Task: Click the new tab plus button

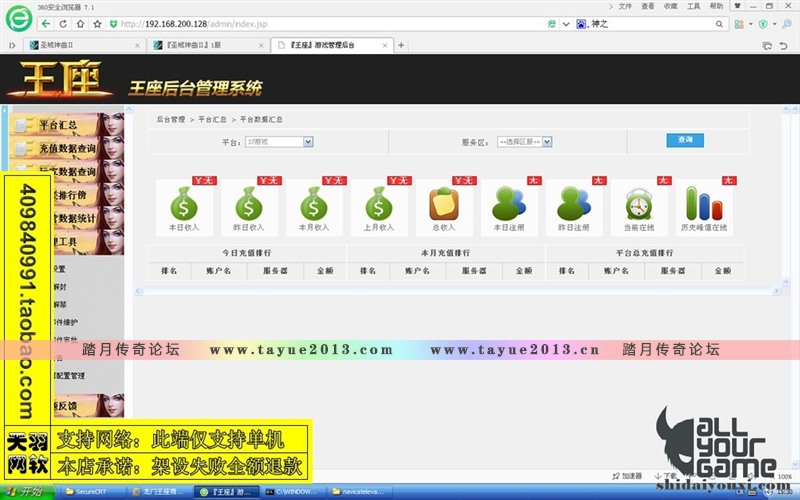Action: pos(402,45)
